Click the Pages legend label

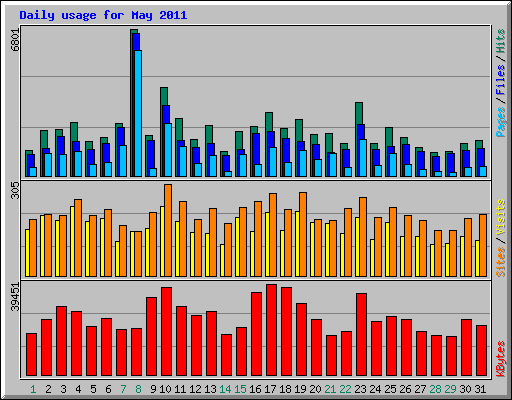(x=501, y=122)
